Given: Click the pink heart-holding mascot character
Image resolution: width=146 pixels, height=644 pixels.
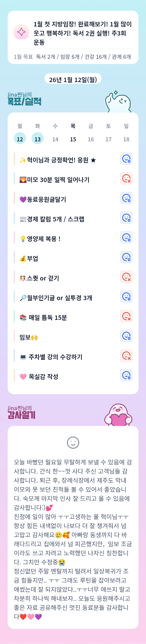Looking at the screenshot, I should click(118, 415).
